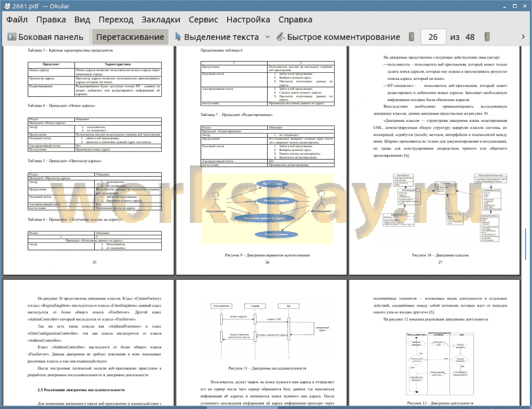Activate the Выделение текста selection tool
532x409 pixels.
point(217,37)
